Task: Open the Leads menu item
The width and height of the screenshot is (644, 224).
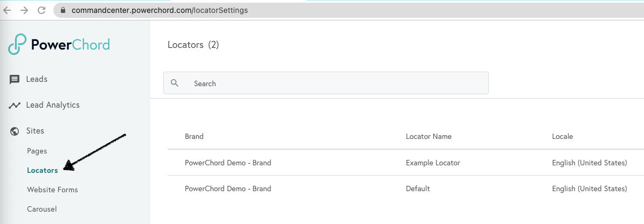Action: (37, 79)
